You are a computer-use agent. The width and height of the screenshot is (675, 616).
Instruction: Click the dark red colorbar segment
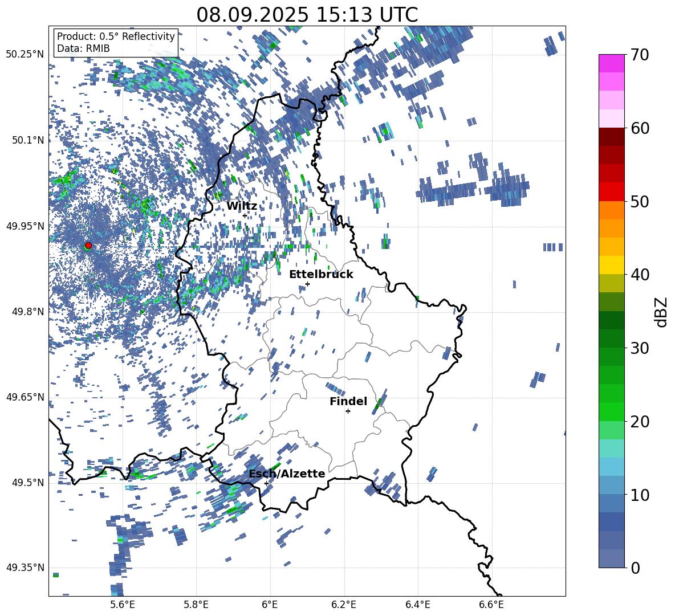[611, 137]
